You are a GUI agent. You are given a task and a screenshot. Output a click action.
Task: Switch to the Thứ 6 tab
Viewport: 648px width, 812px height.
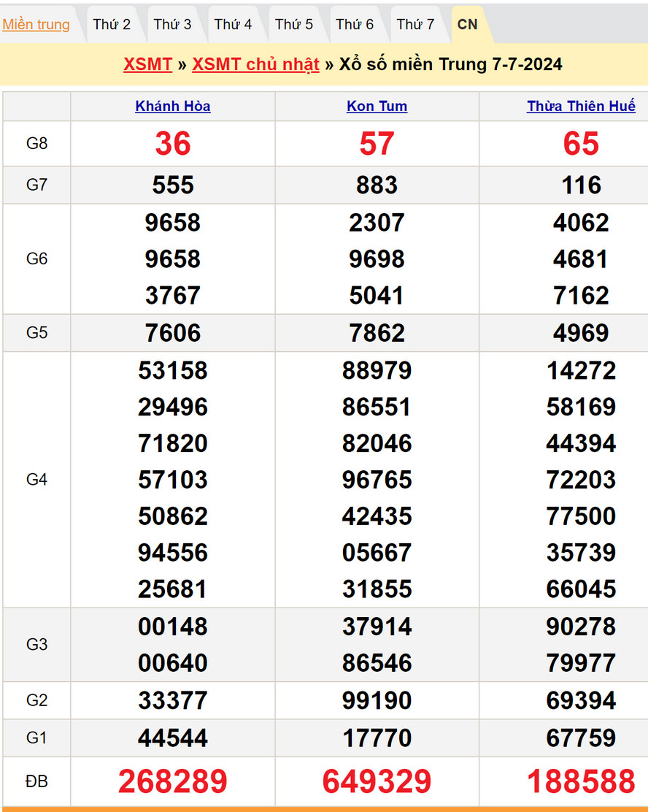click(x=355, y=24)
